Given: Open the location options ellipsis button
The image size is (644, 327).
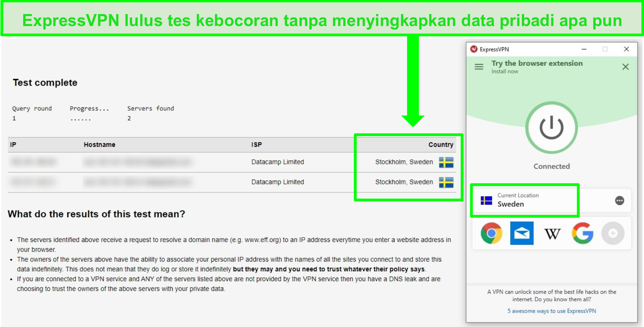Looking at the screenshot, I should tap(620, 201).
